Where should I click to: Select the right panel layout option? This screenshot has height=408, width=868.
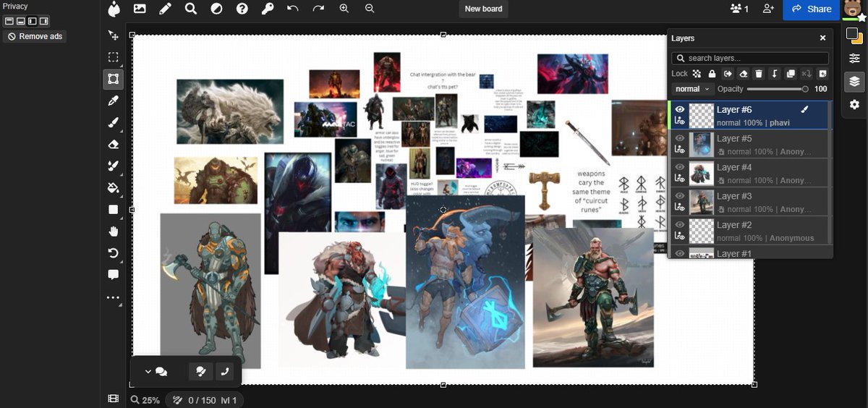(x=44, y=21)
